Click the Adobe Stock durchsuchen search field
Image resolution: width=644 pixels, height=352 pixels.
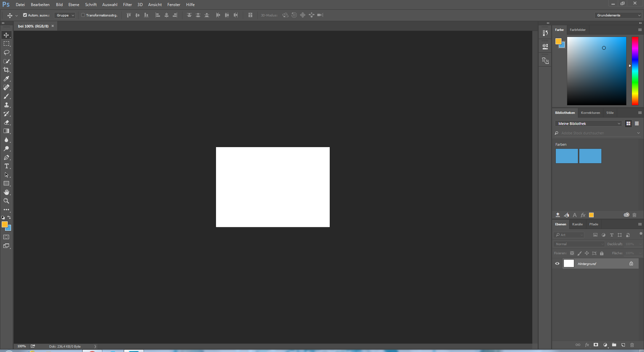597,133
